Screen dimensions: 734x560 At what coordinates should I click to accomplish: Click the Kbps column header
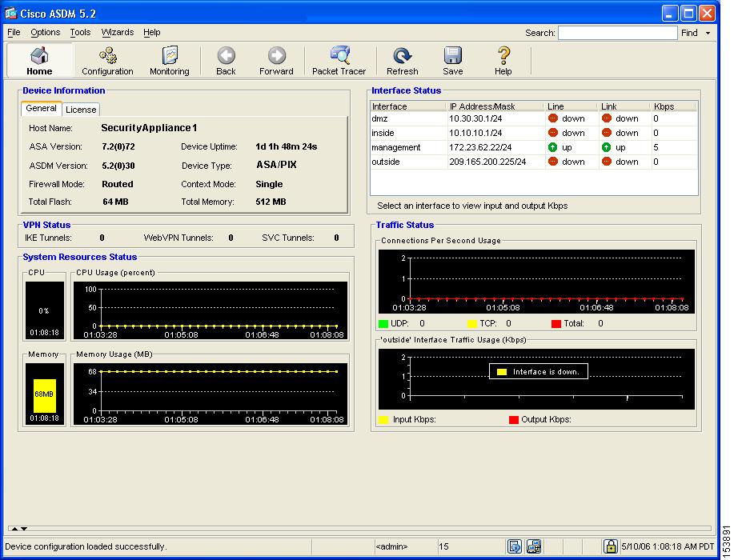(674, 106)
